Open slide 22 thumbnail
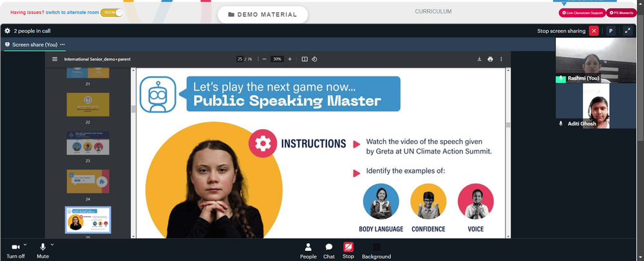The width and height of the screenshot is (644, 261). click(x=88, y=104)
